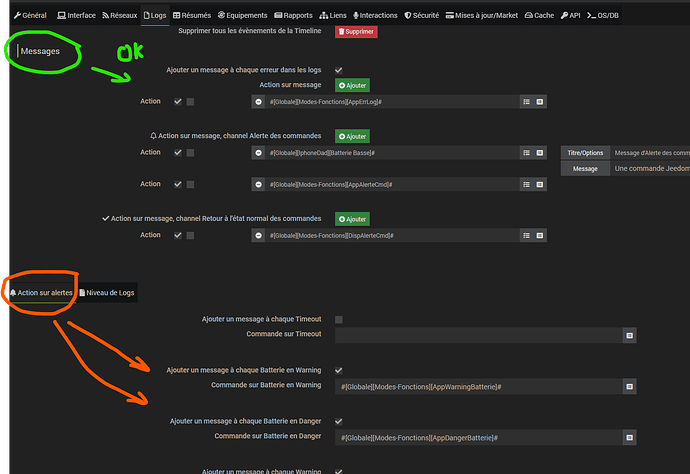Viewport: 690px width, 474px height.
Task: Toggle second checkbox of AppErrLog action row
Action: pyautogui.click(x=190, y=102)
